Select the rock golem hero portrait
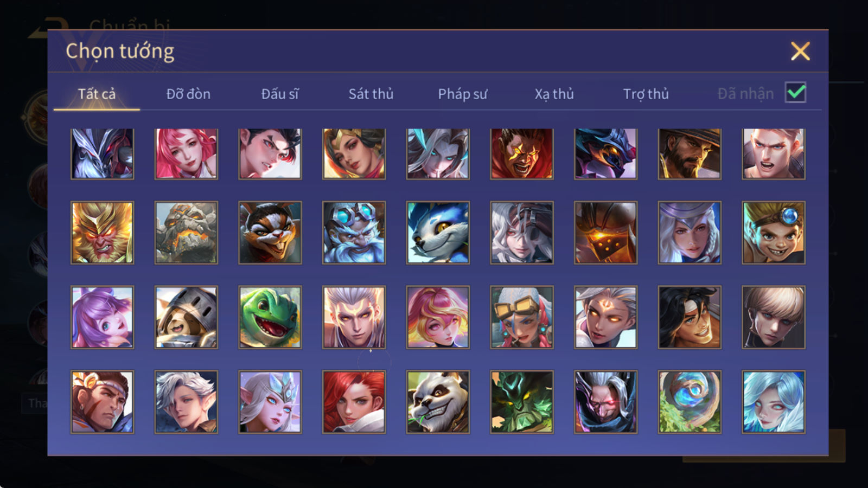The height and width of the screenshot is (488, 868). pos(186,233)
